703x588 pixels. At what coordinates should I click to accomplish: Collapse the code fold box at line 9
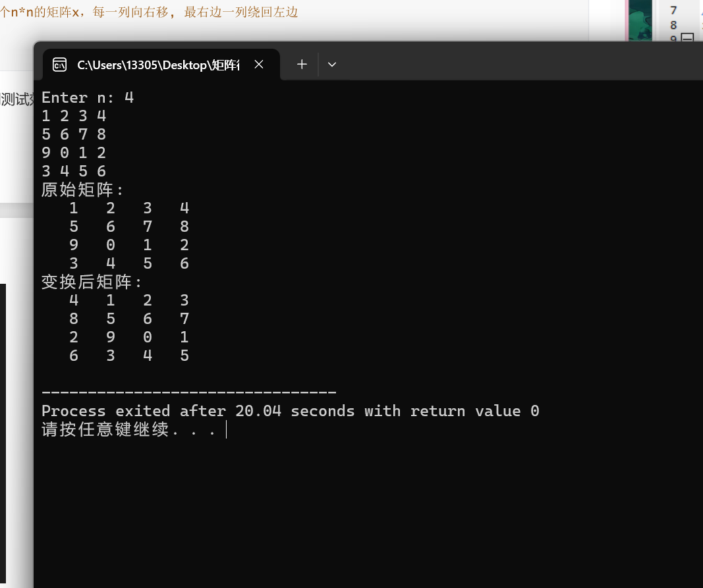(687, 38)
